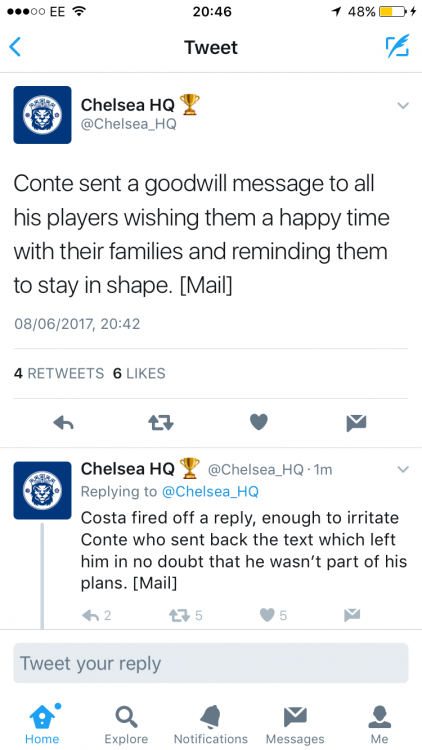Image resolution: width=422 pixels, height=750 pixels.
Task: Tap the Tweet your reply field
Action: 211,663
